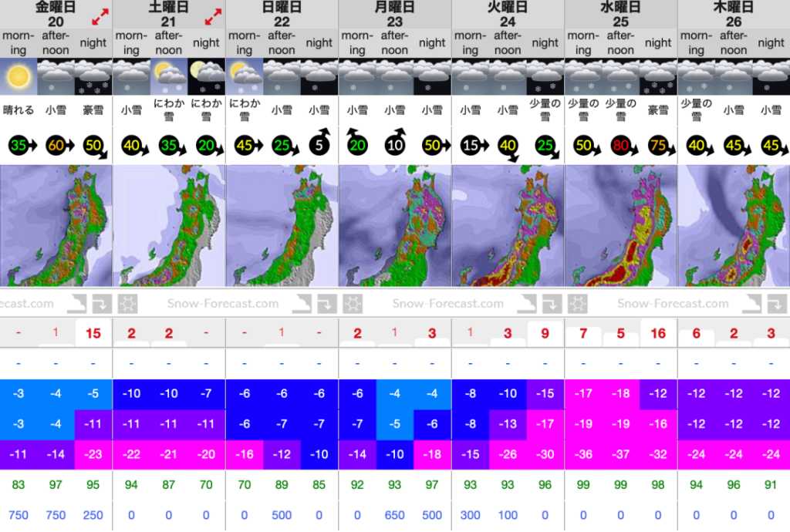Screen dimensions: 790x532
Task: Click the mountain icon below Sunday 22's map
Action: point(302,304)
